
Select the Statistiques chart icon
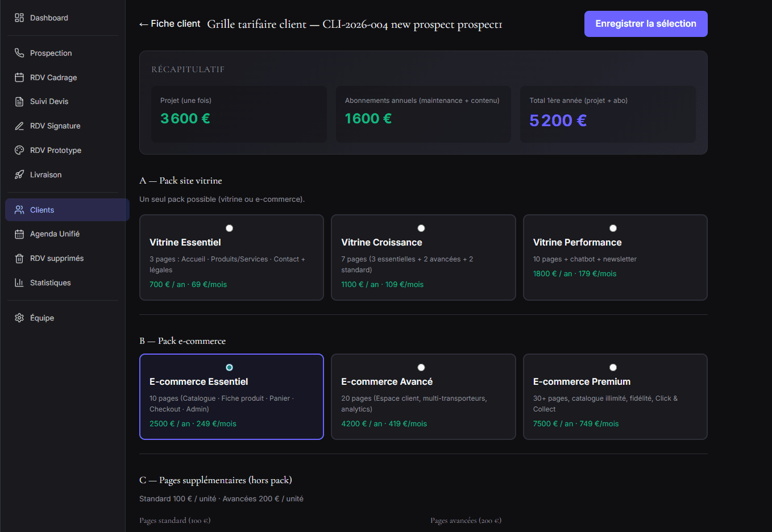(x=19, y=282)
